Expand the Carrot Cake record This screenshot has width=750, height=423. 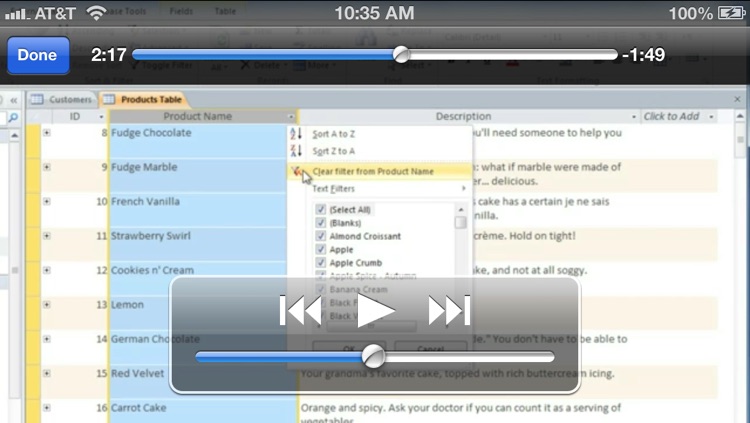point(46,408)
